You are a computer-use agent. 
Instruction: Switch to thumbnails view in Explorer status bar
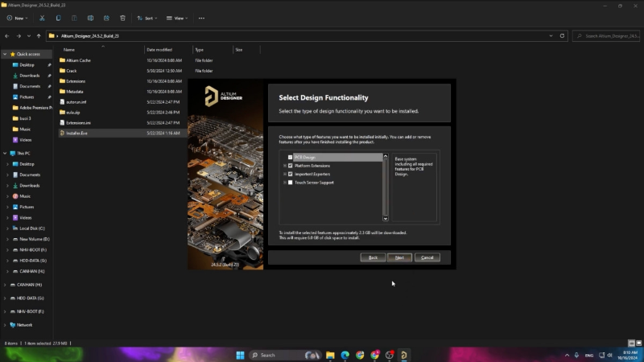click(638, 343)
